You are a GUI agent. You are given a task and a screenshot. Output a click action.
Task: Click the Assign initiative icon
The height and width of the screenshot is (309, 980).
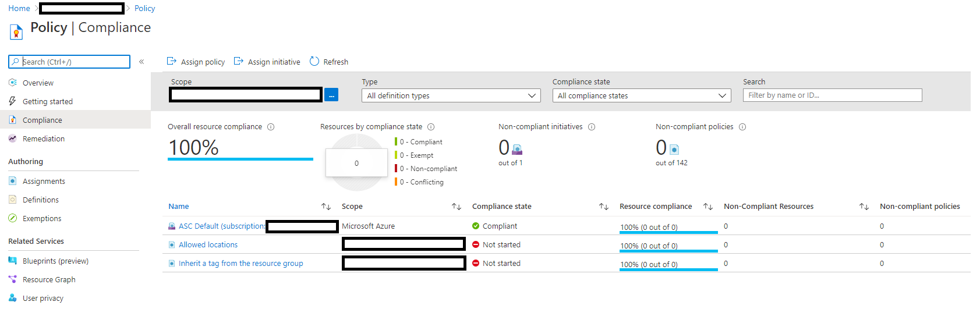(238, 62)
